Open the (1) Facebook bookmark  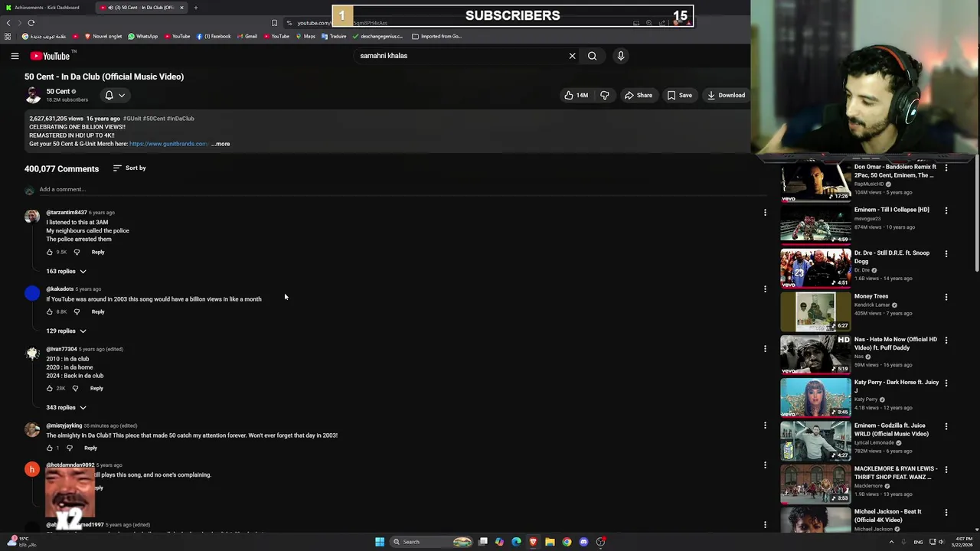(x=214, y=36)
